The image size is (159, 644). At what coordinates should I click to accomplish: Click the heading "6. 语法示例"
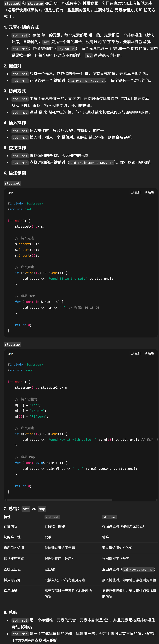pyautogui.click(x=15, y=173)
